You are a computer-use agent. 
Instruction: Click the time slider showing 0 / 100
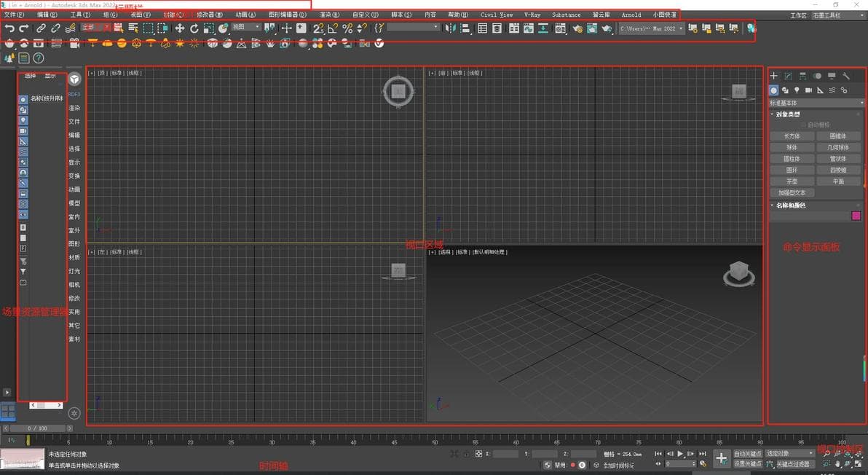pos(38,428)
